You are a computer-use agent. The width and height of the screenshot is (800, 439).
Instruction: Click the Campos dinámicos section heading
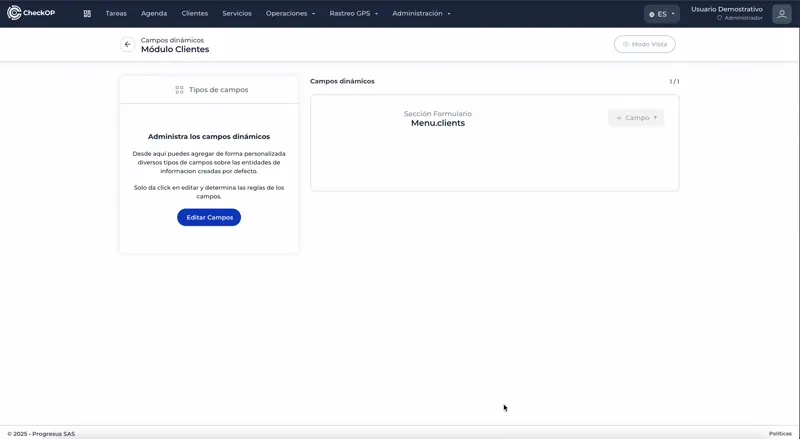[x=342, y=81]
